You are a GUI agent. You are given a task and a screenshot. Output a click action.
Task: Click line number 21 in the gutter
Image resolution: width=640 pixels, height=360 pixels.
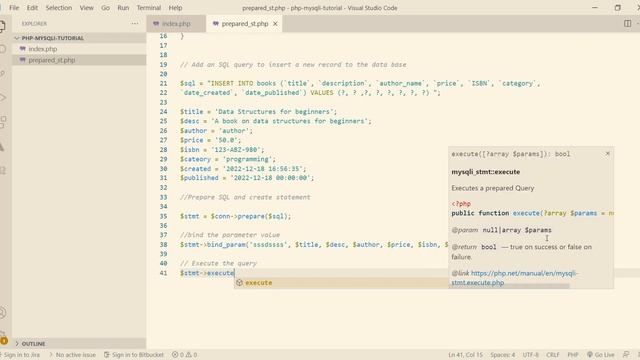tap(163, 83)
